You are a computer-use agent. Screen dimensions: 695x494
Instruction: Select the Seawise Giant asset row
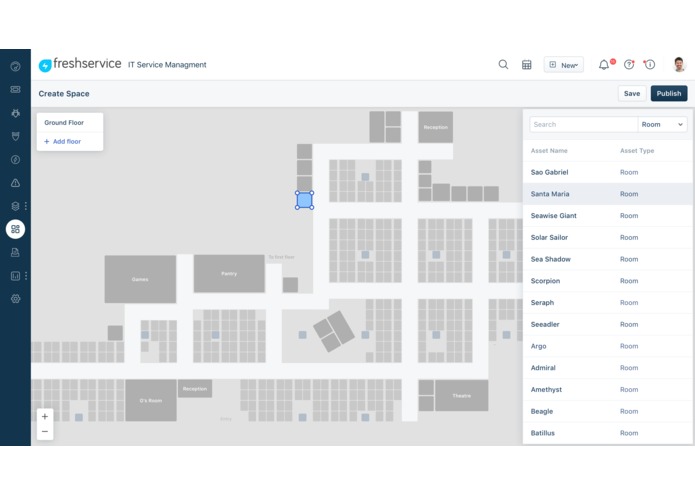607,216
